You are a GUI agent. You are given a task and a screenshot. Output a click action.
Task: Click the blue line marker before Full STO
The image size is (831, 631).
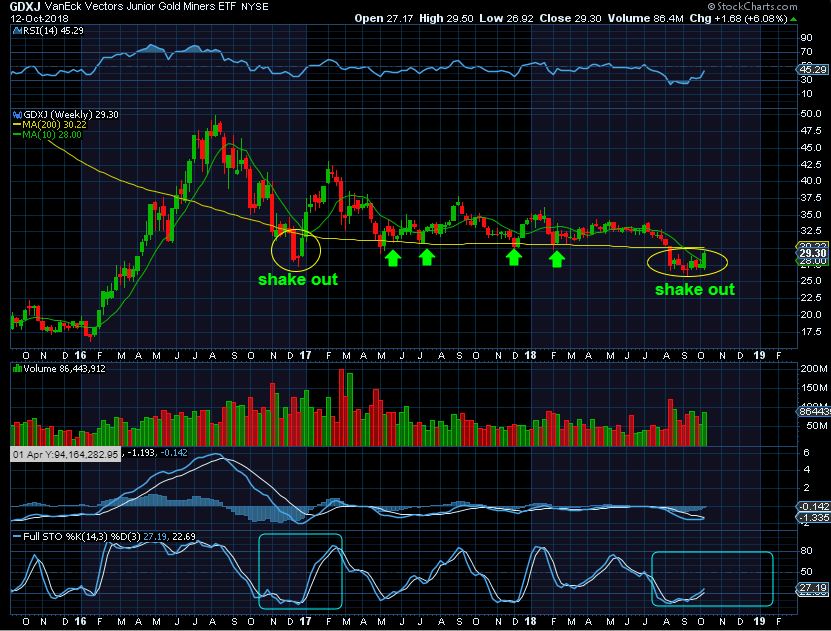[x=17, y=537]
